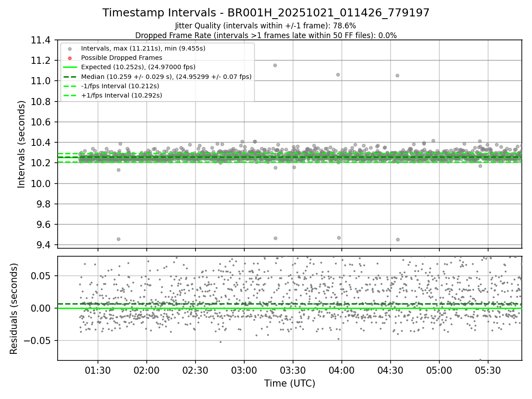Click the 05:30 time tick label
The image size is (532, 399).
click(x=488, y=370)
